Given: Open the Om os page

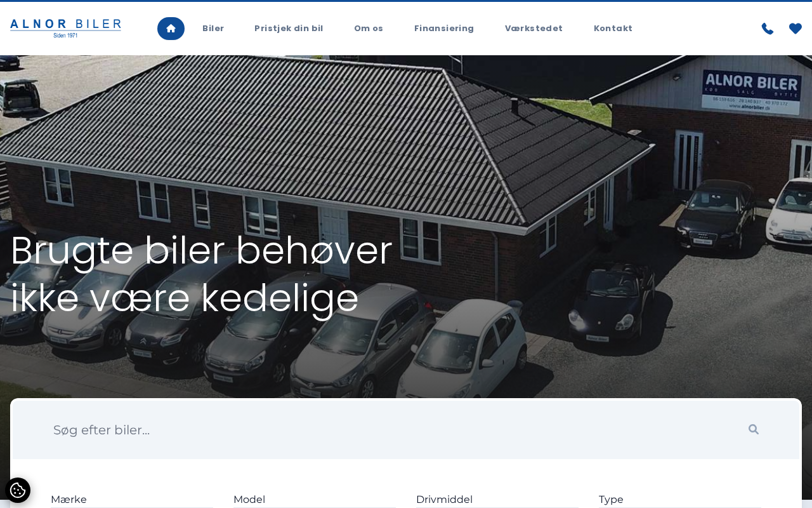Looking at the screenshot, I should pyautogui.click(x=369, y=29).
